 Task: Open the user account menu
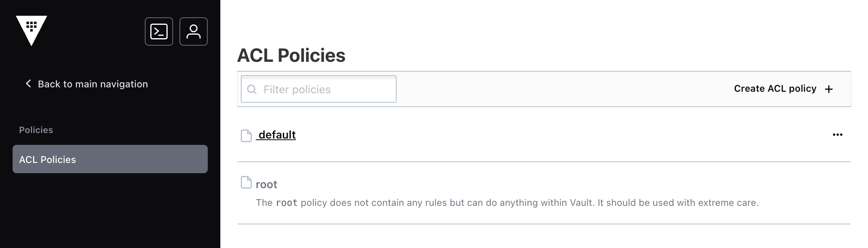point(194,31)
